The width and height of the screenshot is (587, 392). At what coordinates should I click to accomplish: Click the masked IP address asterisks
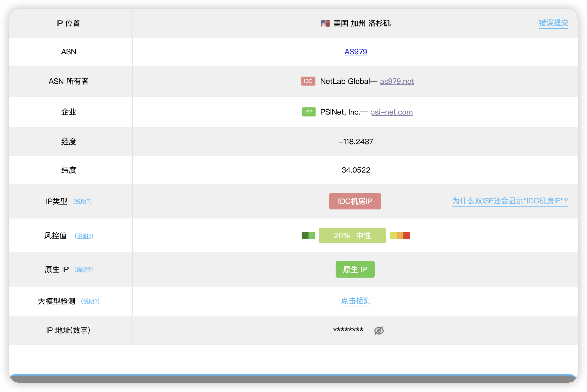point(348,330)
